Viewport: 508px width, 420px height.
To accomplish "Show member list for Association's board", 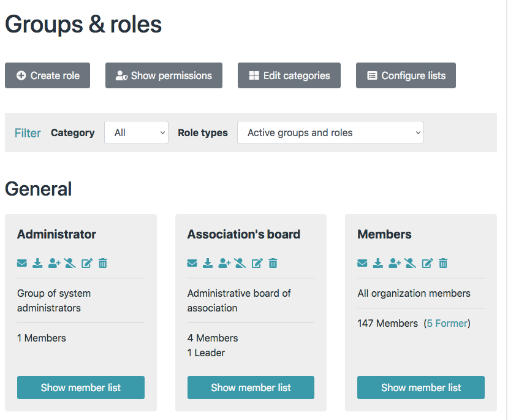I will (251, 388).
